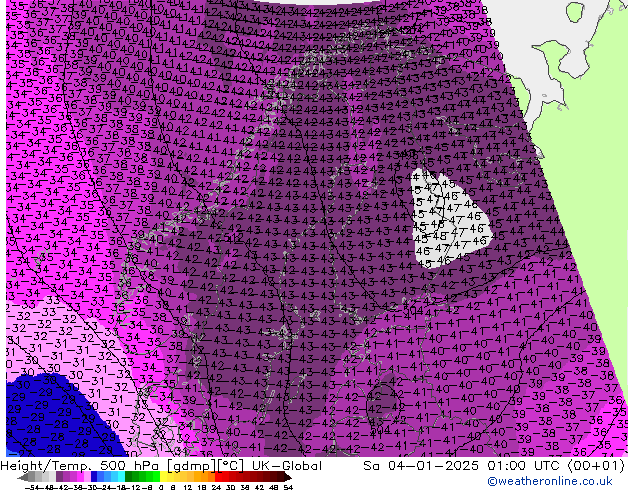The height and width of the screenshot is (490, 634).
Task: Click the '01:00 UTC (00+01)' time label
Action: click(x=556, y=466)
